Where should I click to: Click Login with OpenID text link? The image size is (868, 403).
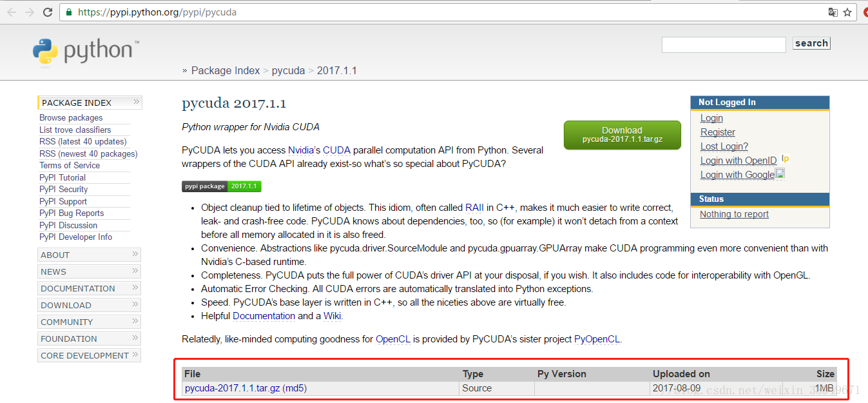coord(738,161)
